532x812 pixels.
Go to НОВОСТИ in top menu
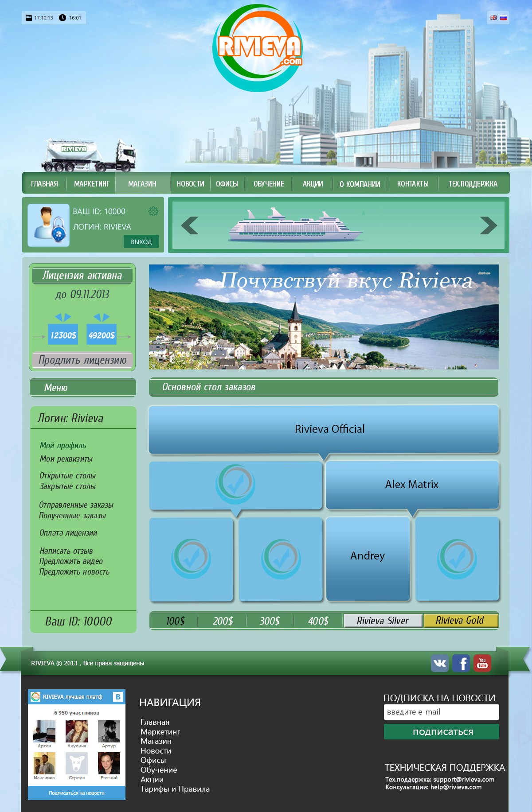coord(191,183)
